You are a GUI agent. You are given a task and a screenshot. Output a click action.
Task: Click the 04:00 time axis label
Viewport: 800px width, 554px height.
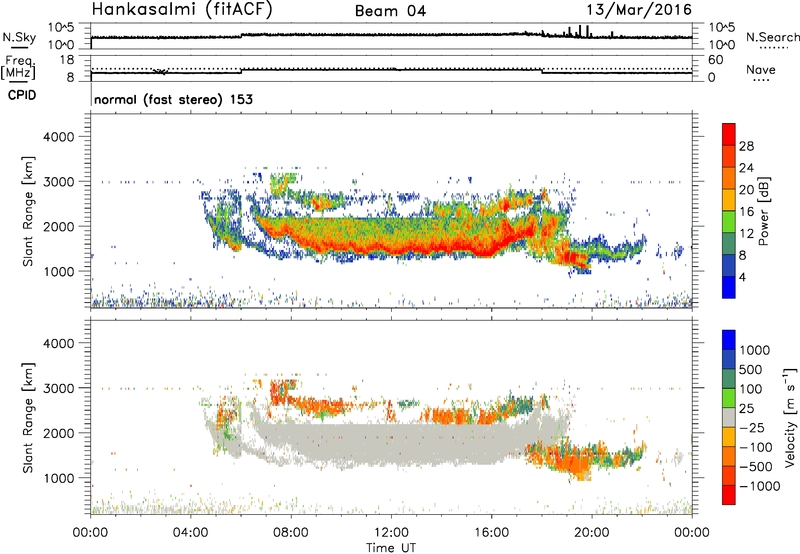[x=191, y=533]
